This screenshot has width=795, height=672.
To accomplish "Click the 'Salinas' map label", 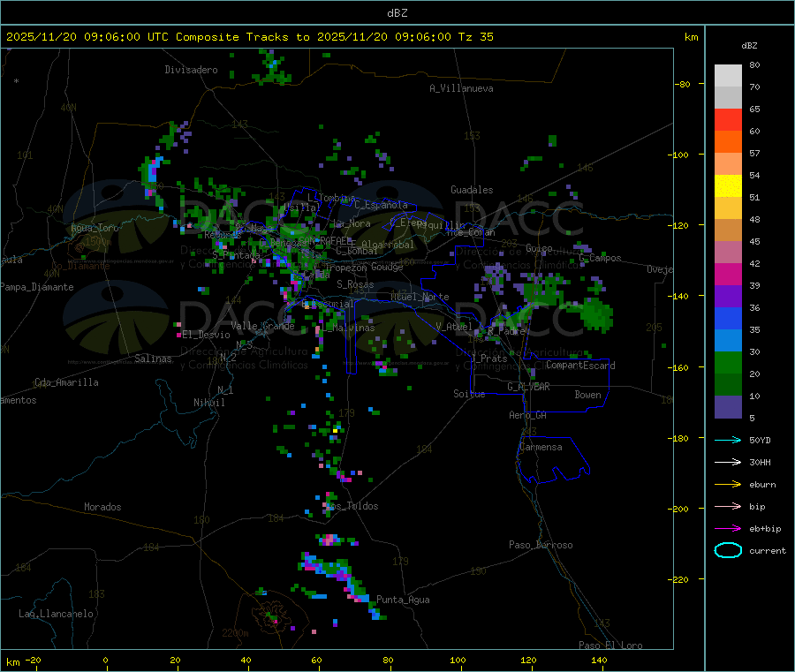I will point(153,359).
